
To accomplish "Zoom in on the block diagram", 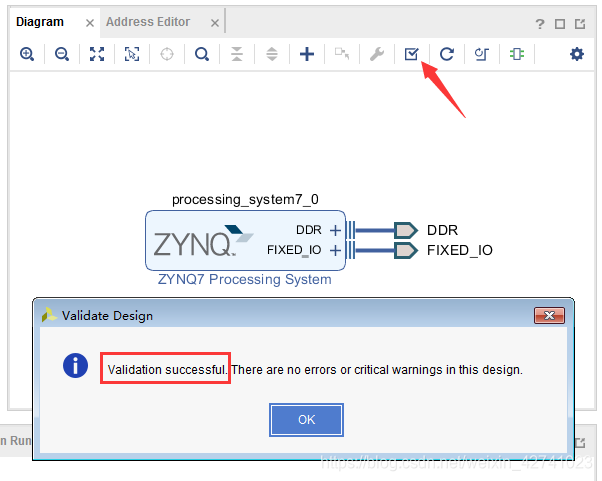I will tap(27, 54).
